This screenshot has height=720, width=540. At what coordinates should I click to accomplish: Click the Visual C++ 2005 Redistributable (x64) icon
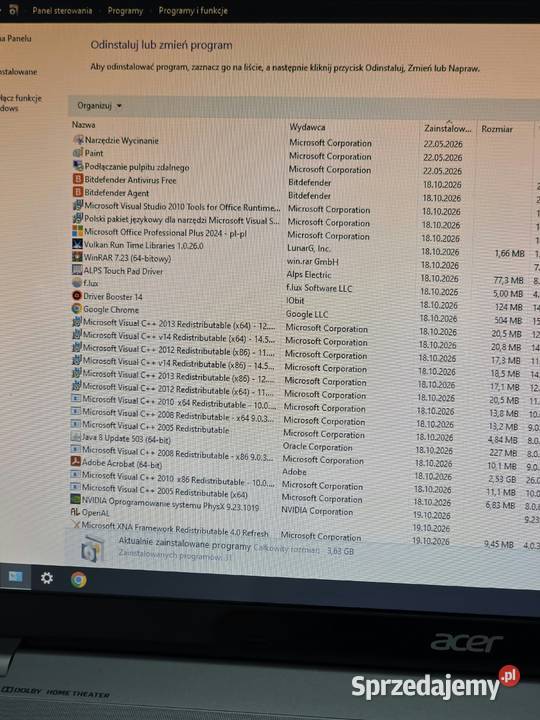tap(75, 486)
